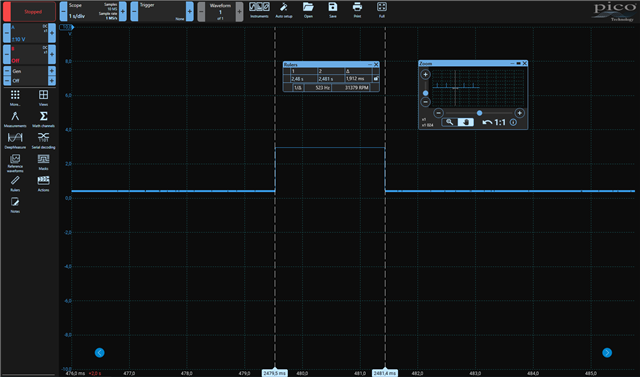
Task: Pan the graph left with blue arrow
Action: 100,353
